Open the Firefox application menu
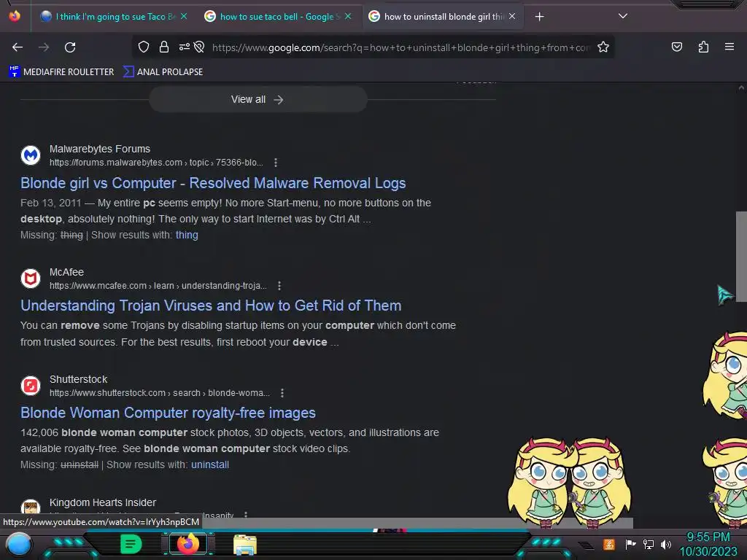 pos(729,47)
